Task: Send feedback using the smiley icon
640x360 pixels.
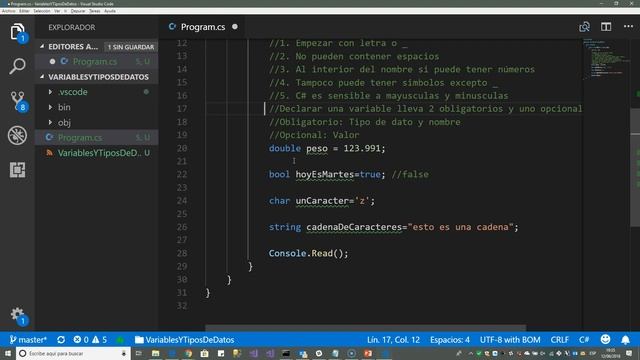Action: point(605,339)
